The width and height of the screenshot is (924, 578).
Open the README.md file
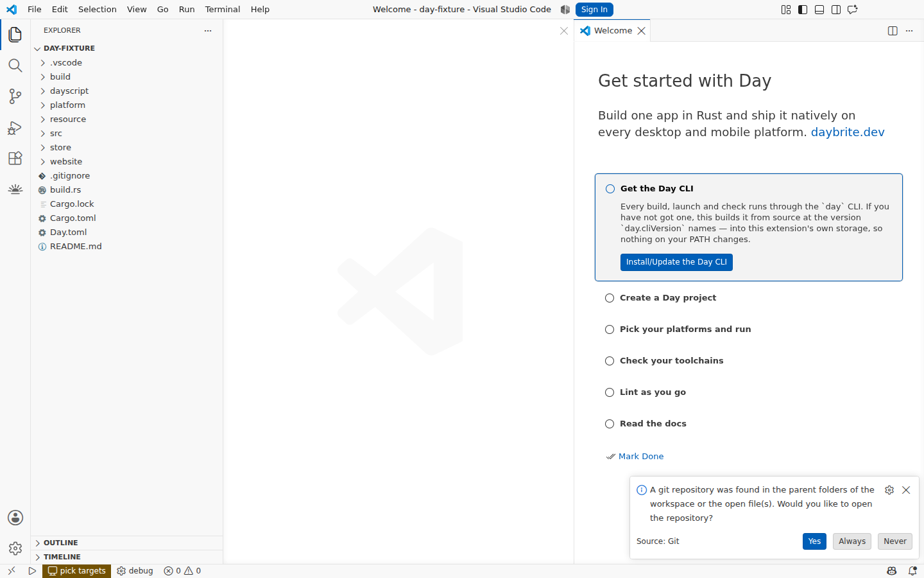pos(127,247)
